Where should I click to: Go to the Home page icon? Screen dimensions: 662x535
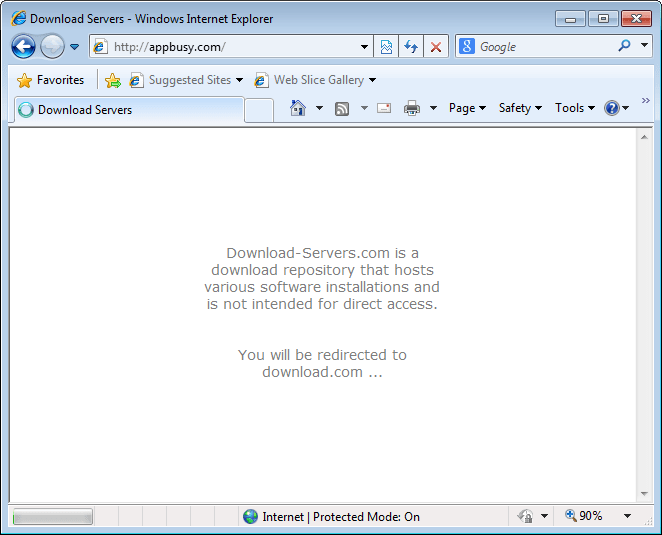(298, 108)
